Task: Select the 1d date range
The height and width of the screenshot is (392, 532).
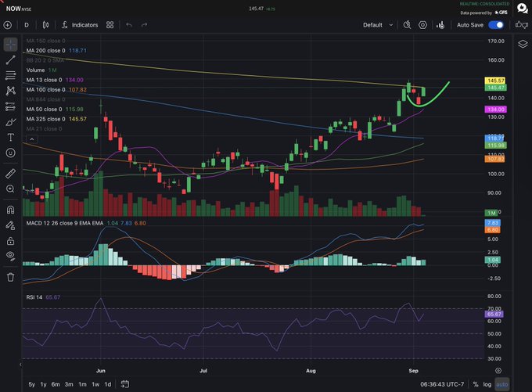Action: coord(108,384)
